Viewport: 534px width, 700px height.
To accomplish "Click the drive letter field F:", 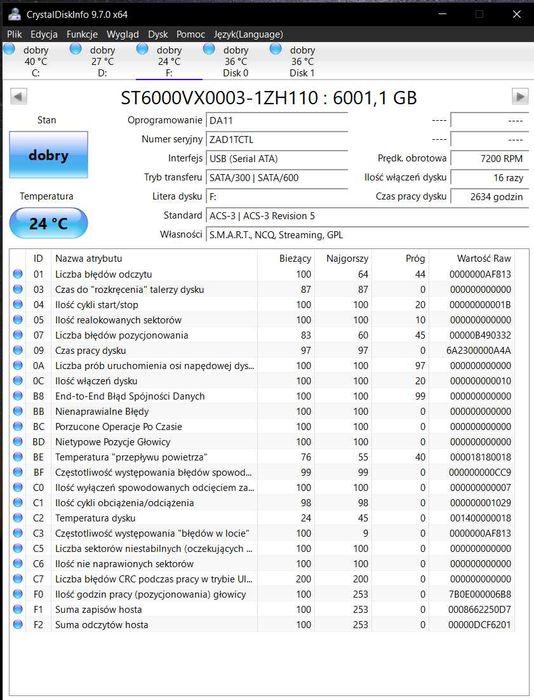I will [277, 197].
